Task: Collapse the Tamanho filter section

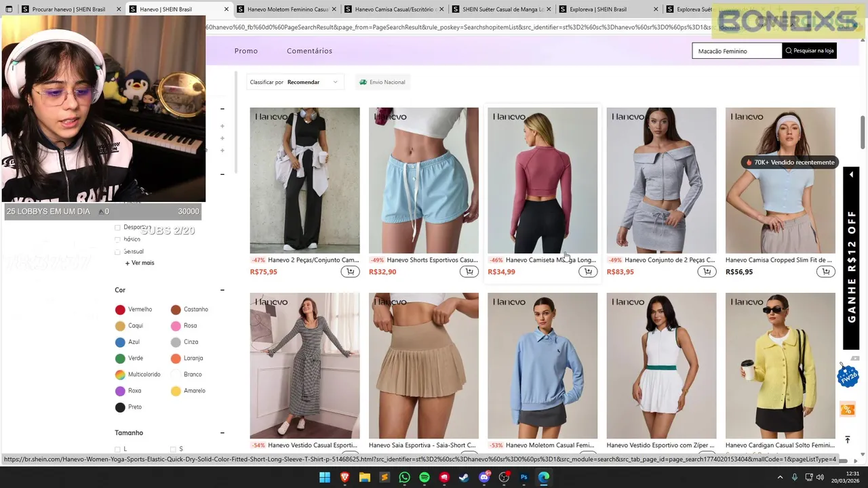Action: coord(222,432)
